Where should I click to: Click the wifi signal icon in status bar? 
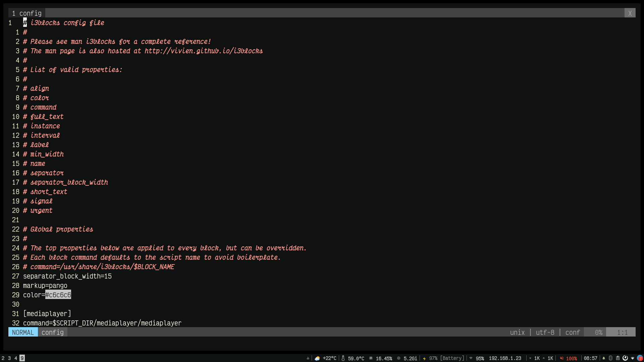[471, 358]
